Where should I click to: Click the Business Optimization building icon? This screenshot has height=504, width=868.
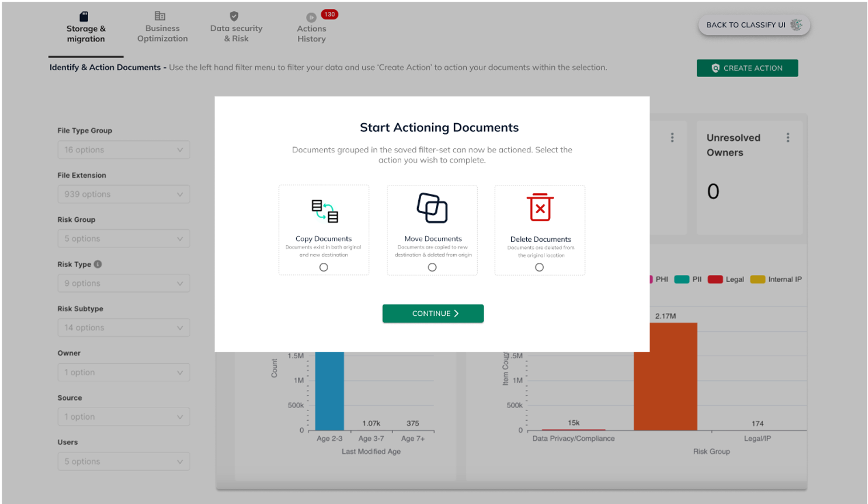pos(160,17)
